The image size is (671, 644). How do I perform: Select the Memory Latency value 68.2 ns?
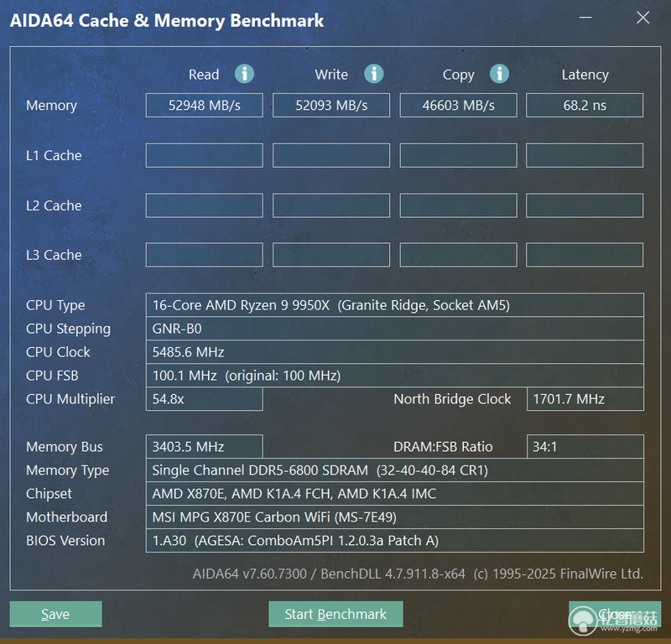tap(585, 106)
